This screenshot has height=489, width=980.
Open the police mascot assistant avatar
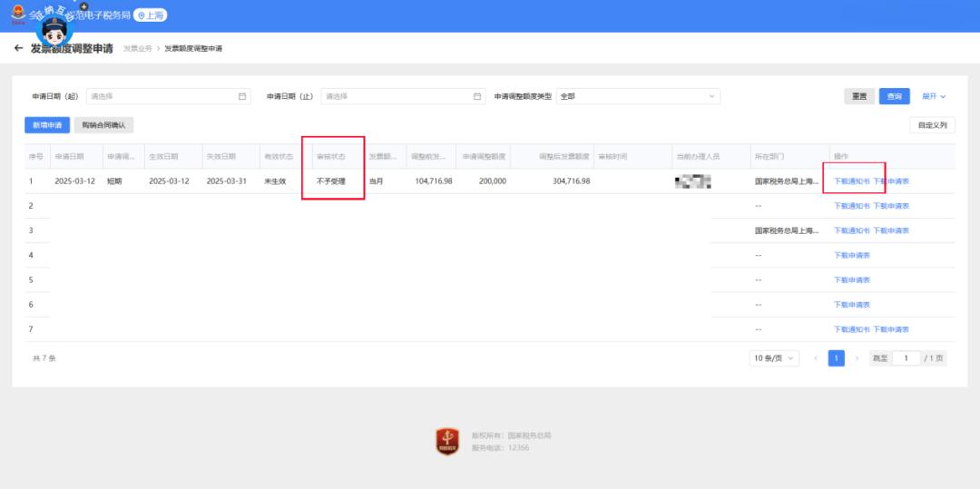54,28
